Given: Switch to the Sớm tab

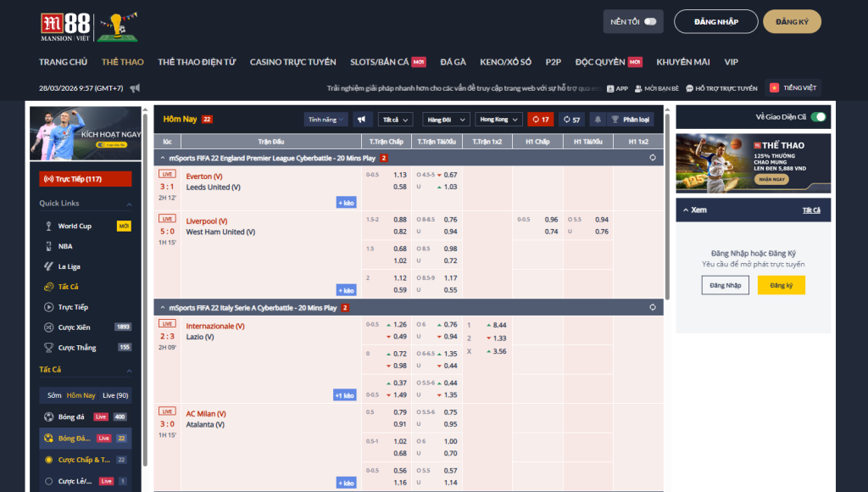Looking at the screenshot, I should (54, 395).
